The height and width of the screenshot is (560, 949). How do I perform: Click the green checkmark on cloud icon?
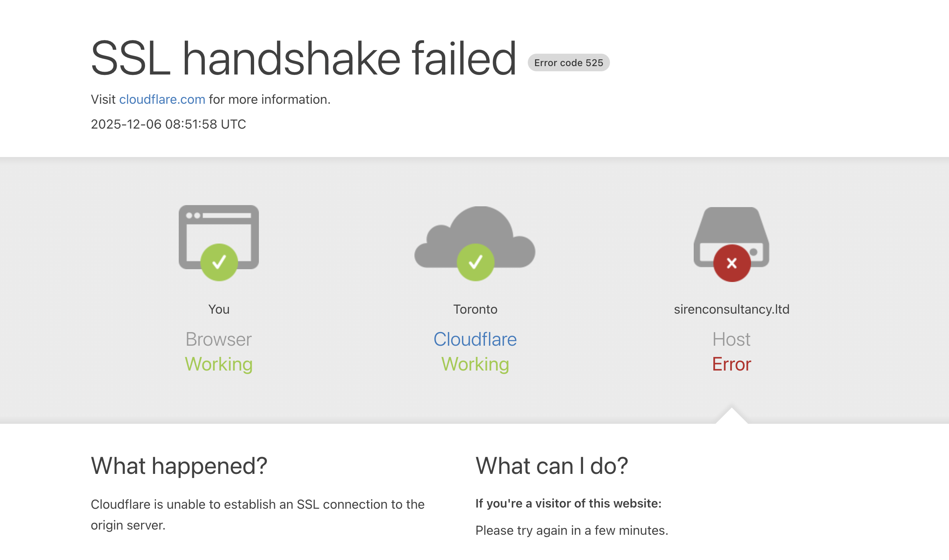(x=475, y=262)
